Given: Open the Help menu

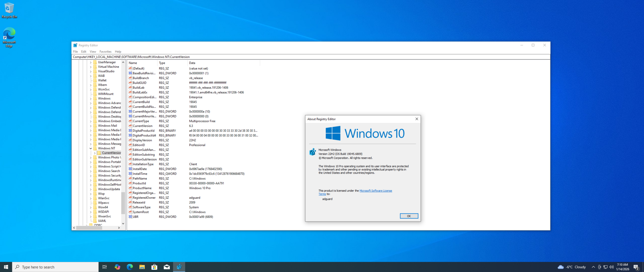Looking at the screenshot, I should click(118, 51).
